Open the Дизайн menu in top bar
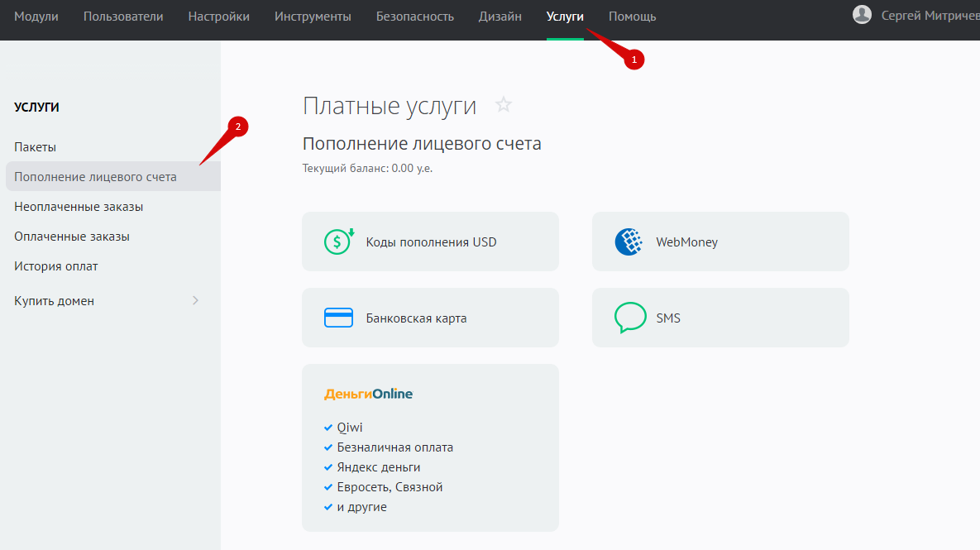Image resolution: width=980 pixels, height=550 pixels. coord(500,17)
